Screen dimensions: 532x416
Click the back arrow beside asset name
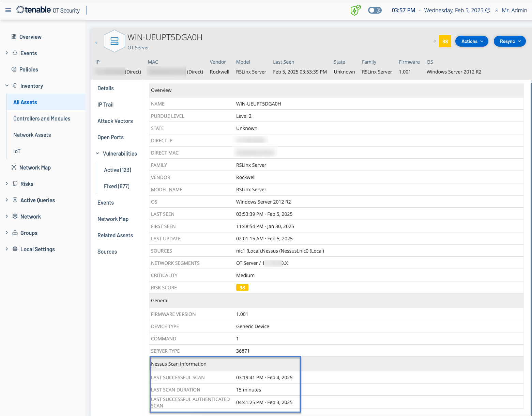point(96,43)
